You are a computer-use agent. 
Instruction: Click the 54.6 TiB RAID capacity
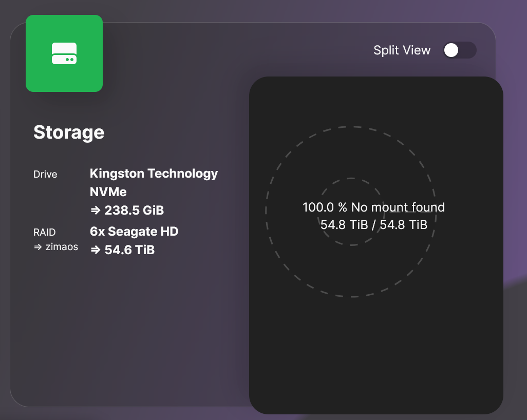(129, 250)
